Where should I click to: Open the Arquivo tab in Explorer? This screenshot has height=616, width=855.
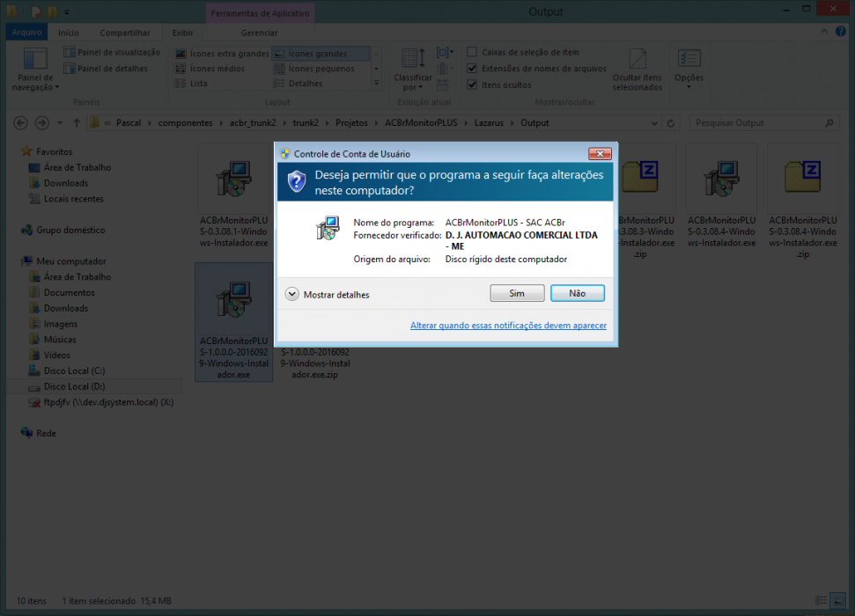26,33
